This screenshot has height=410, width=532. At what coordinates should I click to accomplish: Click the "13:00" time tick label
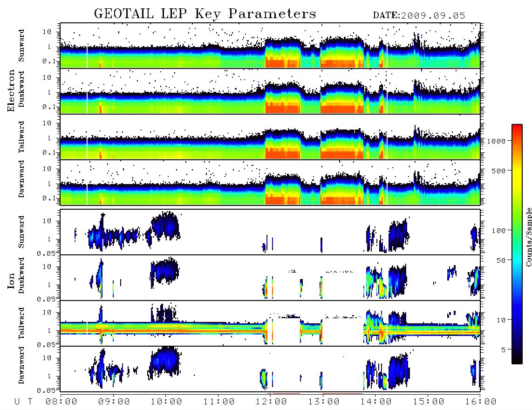pos(324,402)
